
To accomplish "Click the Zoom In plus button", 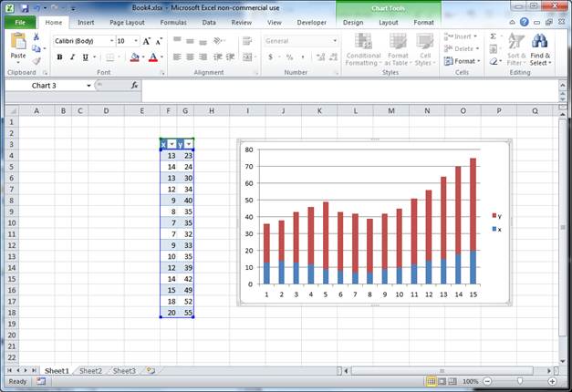I will coord(552,381).
